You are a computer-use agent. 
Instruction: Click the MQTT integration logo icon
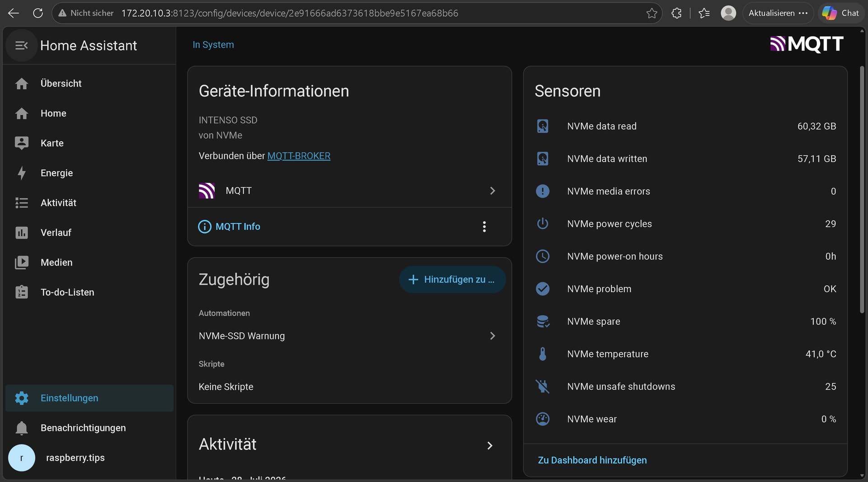point(207,191)
